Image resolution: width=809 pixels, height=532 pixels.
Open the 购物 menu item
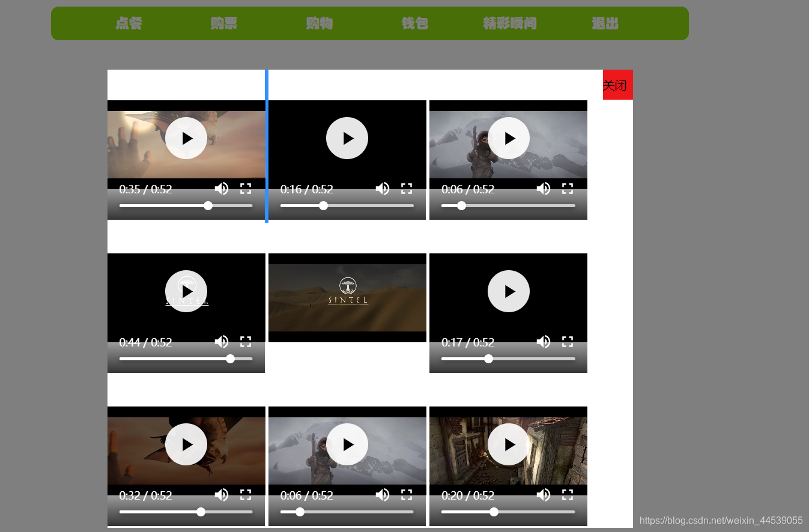coord(320,23)
